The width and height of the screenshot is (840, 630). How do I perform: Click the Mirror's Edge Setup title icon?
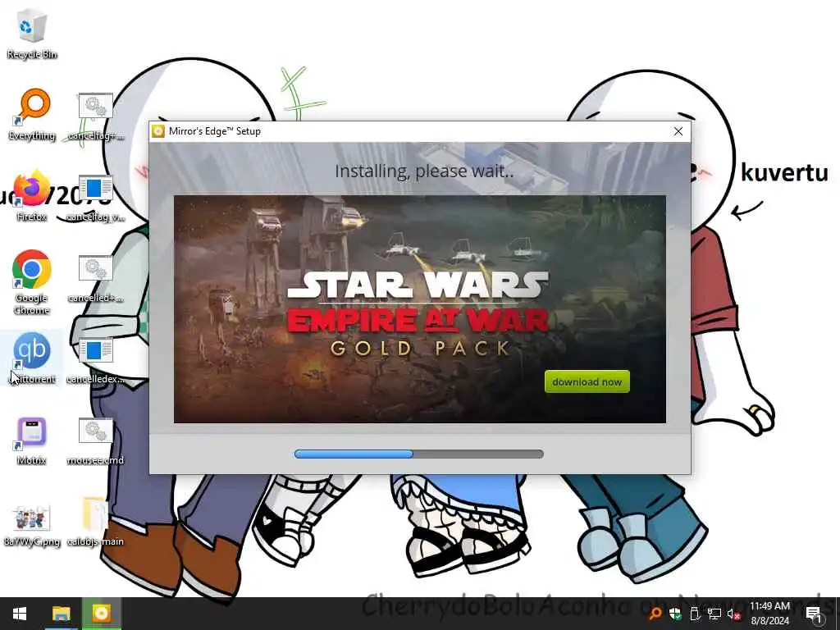158,131
